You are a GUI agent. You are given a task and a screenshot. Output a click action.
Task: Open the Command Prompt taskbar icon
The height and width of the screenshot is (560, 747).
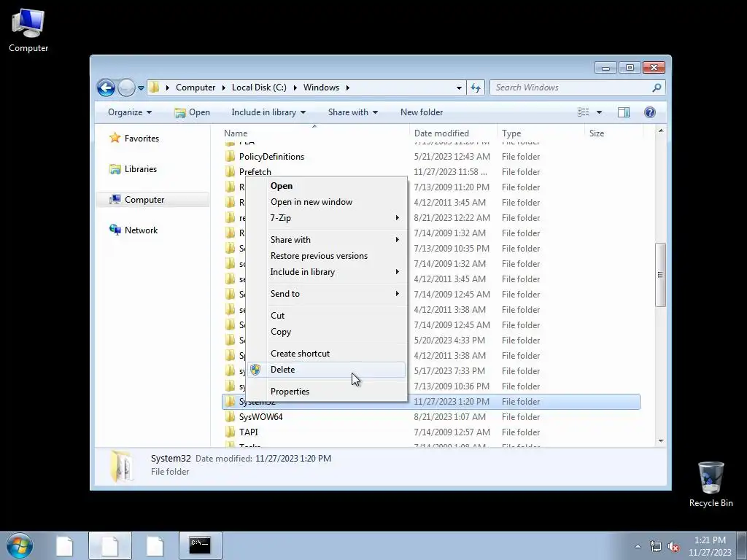pos(200,545)
